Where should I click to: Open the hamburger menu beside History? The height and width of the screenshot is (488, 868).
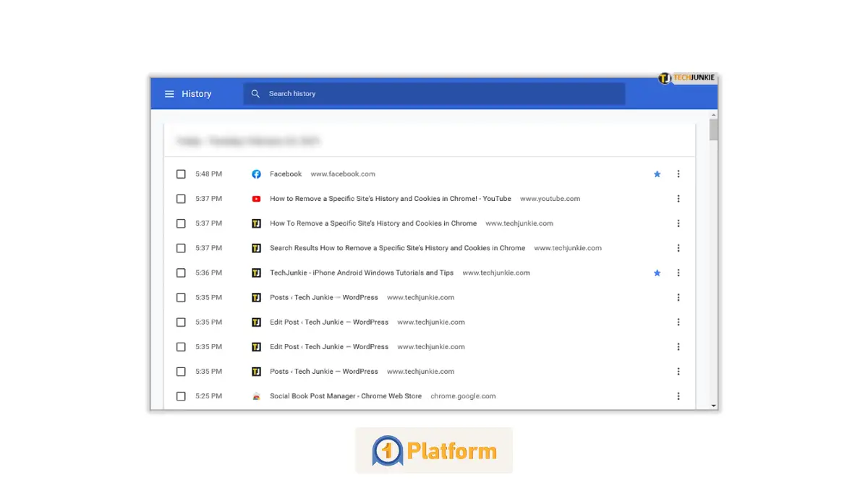coord(169,93)
